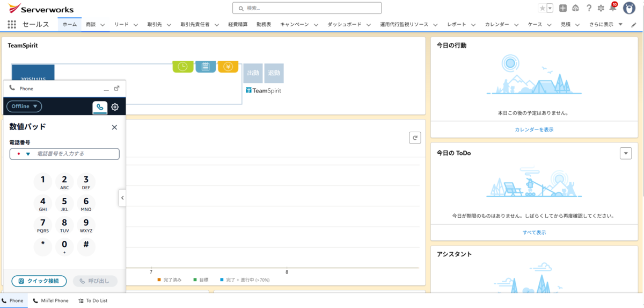Pop out the Phone panel

point(117,88)
